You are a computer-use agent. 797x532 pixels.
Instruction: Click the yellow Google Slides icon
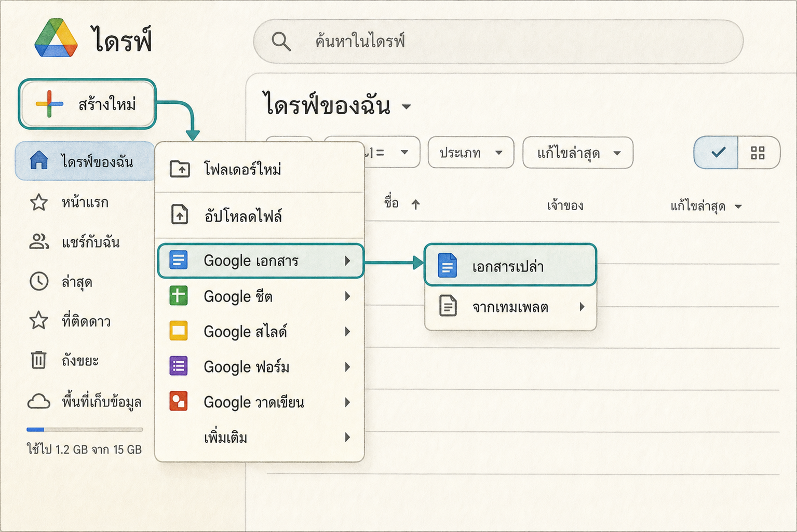179,331
